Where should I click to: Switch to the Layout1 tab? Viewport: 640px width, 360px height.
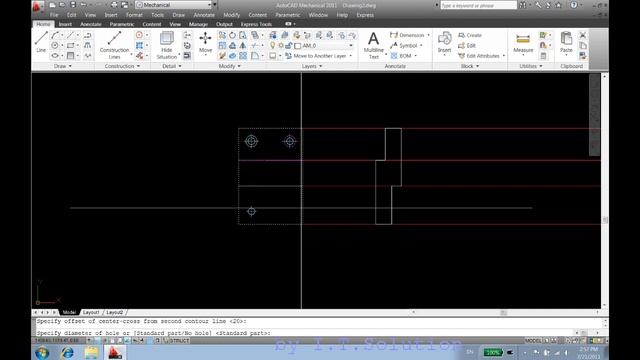point(91,312)
